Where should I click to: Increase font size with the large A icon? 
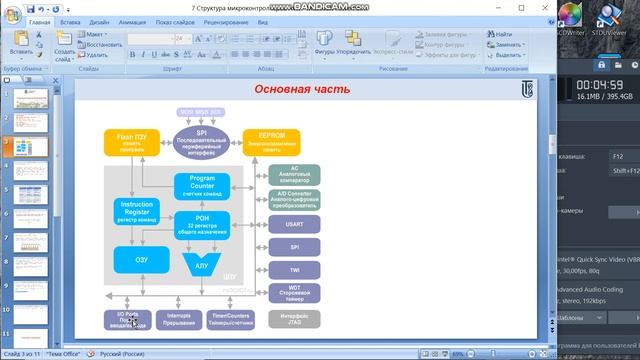tap(198, 39)
